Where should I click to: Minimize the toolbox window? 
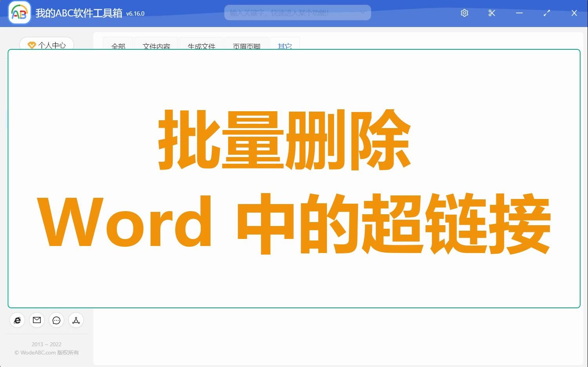[x=519, y=13]
